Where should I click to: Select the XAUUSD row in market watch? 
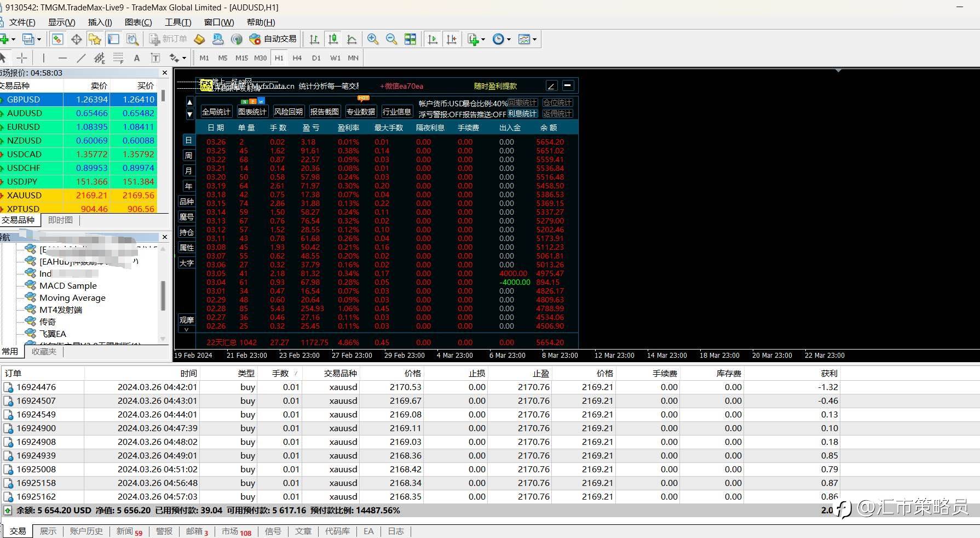[25, 195]
